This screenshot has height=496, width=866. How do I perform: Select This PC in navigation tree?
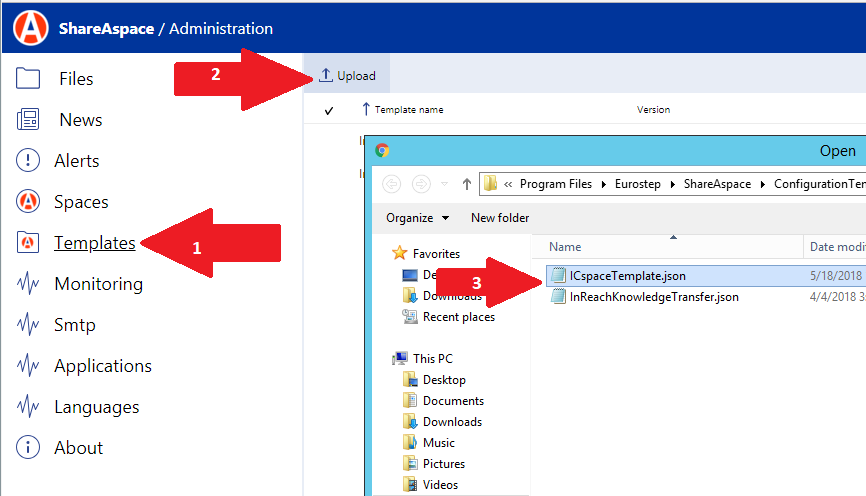[x=432, y=358]
